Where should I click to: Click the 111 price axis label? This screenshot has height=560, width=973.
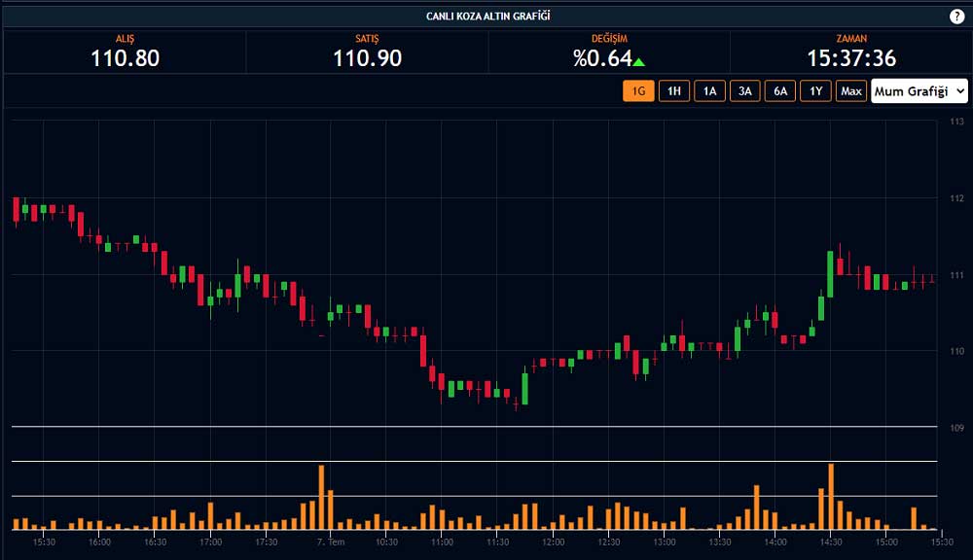956,275
